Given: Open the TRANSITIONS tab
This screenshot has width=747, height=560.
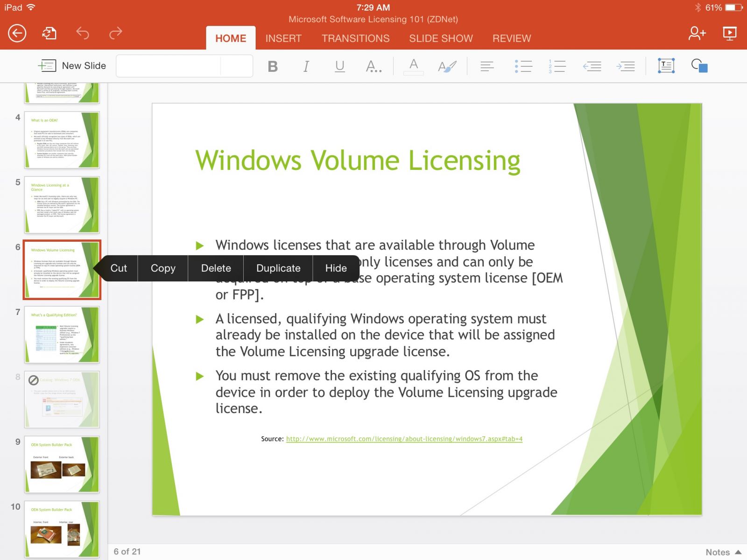Looking at the screenshot, I should click(355, 38).
